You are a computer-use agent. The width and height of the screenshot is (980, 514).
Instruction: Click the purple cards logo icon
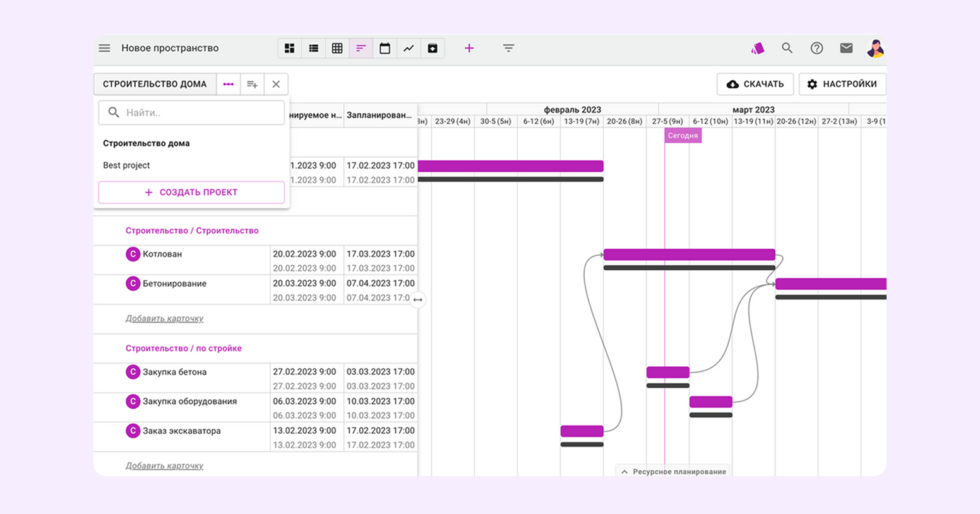(758, 48)
